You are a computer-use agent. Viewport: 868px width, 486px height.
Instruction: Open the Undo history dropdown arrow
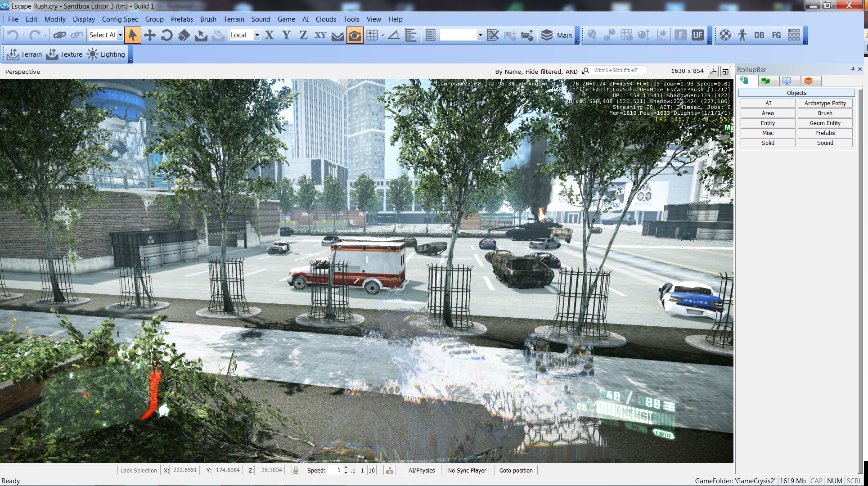23,35
